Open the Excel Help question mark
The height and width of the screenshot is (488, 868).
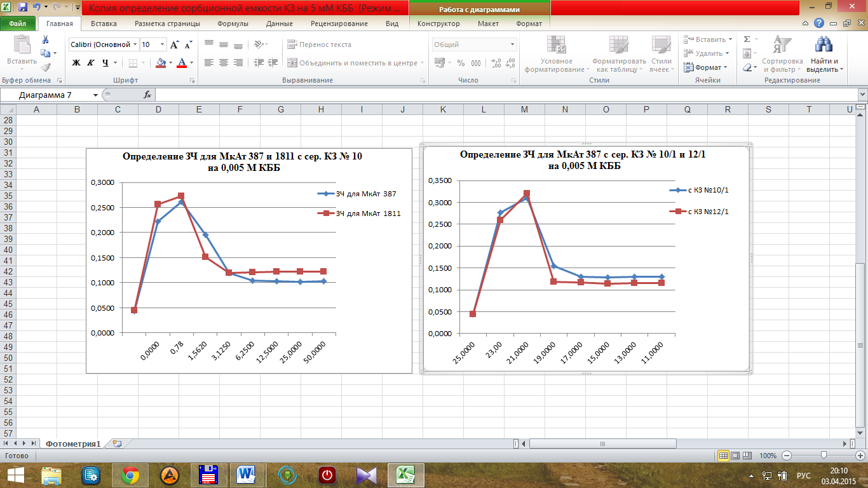(x=820, y=23)
